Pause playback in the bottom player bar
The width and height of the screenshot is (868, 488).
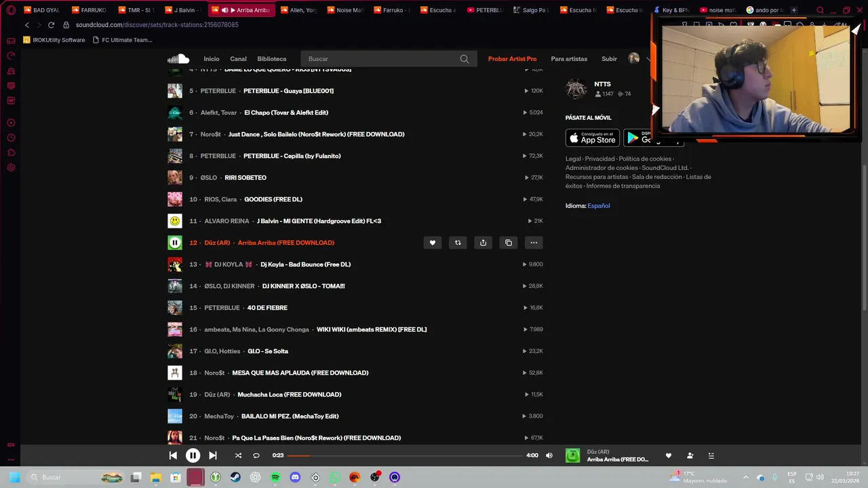tap(193, 455)
